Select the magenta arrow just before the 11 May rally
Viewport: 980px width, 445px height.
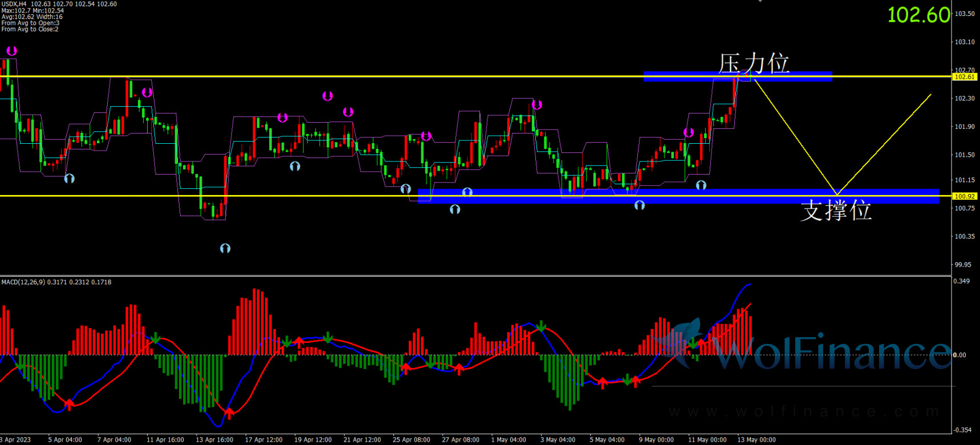[689, 132]
